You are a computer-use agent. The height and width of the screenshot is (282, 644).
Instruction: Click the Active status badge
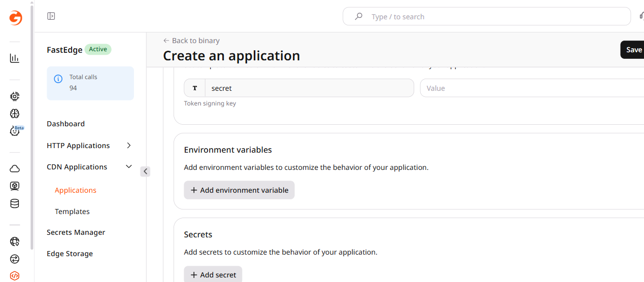point(98,49)
